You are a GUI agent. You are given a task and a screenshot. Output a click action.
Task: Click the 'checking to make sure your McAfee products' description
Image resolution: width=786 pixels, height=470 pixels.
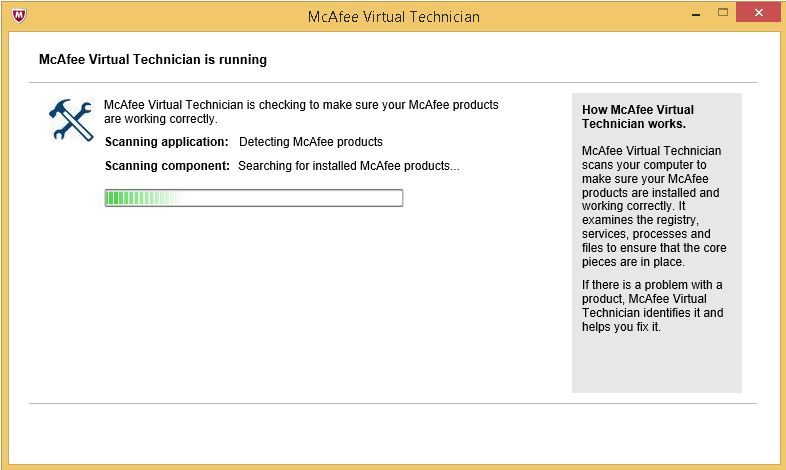301,112
